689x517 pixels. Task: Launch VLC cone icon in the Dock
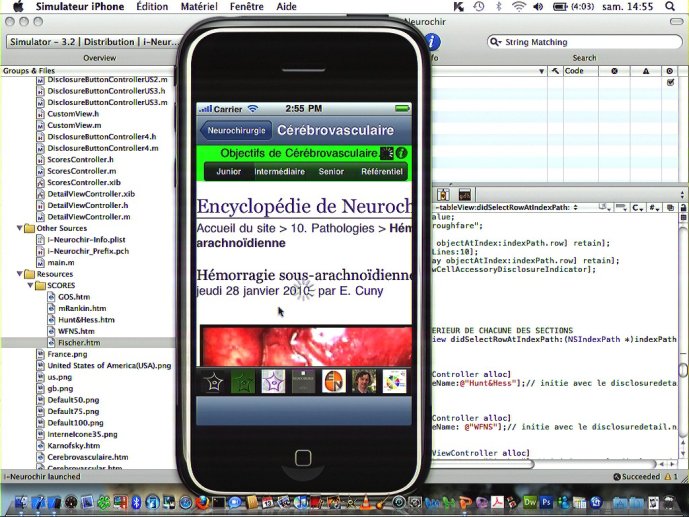(x=366, y=502)
